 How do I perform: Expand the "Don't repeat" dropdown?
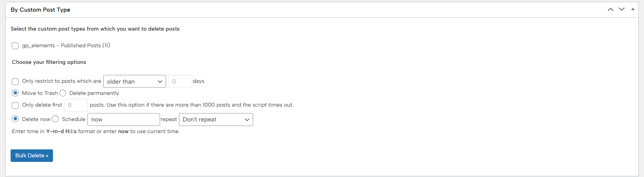pyautogui.click(x=216, y=120)
